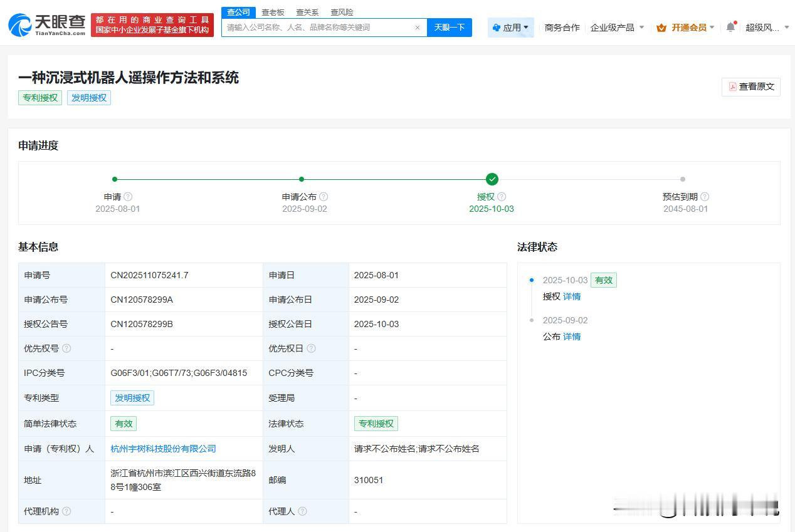Click the 天眼一下 search button
Screen dimensions: 795x532
click(x=450, y=28)
